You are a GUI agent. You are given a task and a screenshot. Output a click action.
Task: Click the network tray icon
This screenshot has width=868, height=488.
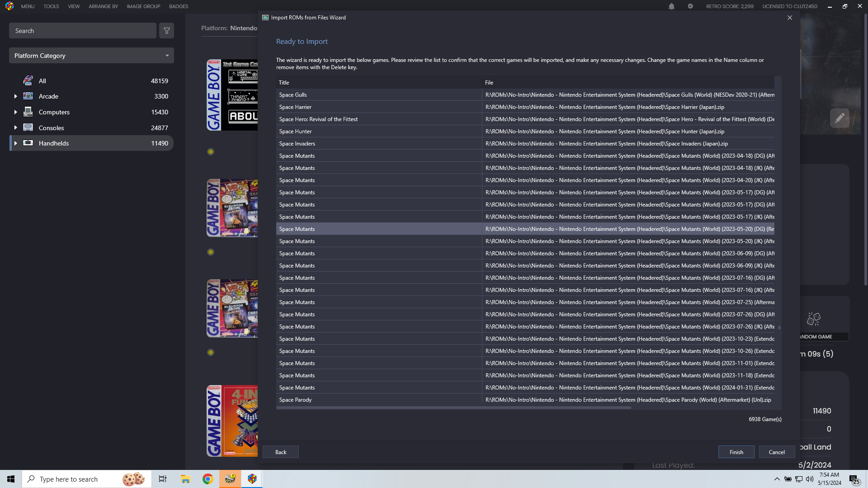coord(799,479)
